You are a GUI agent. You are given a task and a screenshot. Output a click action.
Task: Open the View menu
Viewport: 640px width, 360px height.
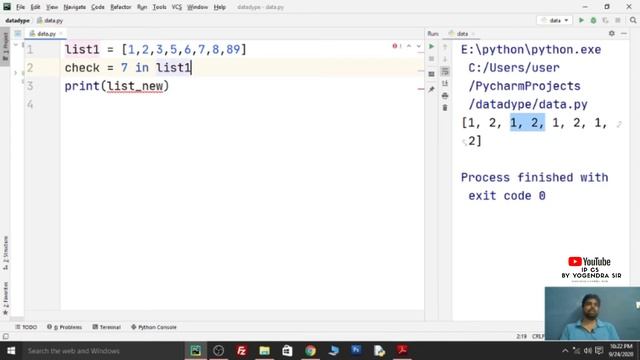(52, 7)
